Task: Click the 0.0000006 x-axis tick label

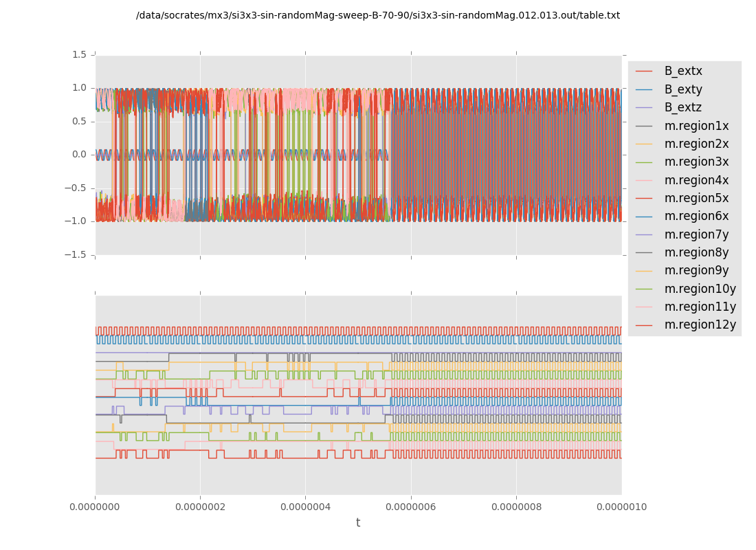Action: (x=411, y=507)
